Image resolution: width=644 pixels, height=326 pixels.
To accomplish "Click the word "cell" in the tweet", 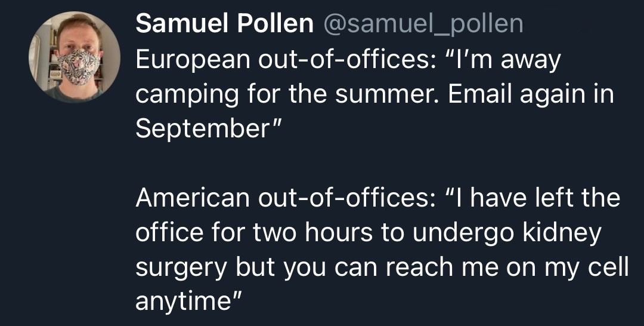I will click(608, 267).
